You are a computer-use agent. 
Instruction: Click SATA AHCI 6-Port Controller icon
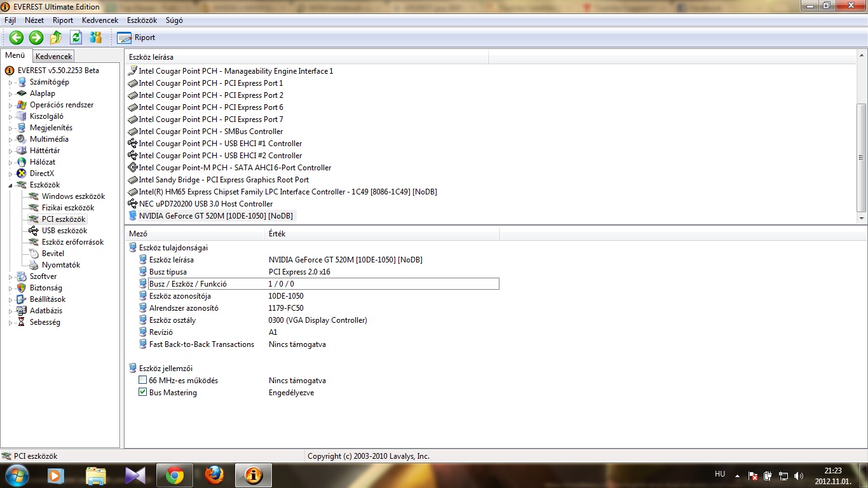point(132,168)
